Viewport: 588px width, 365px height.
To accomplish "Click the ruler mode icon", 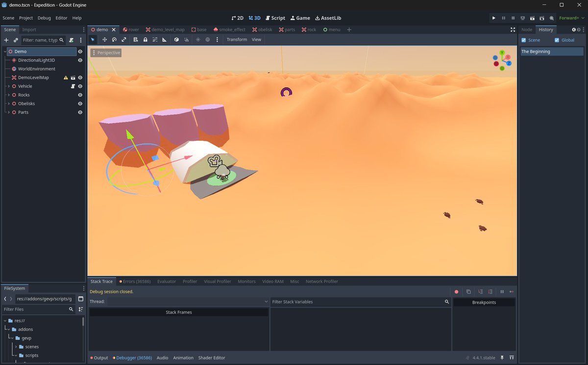I will pyautogui.click(x=165, y=39).
